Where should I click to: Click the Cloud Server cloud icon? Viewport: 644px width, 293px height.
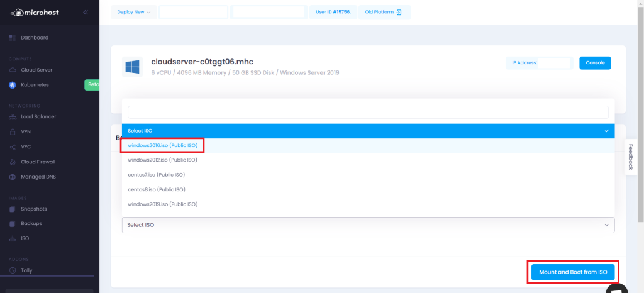(x=13, y=70)
